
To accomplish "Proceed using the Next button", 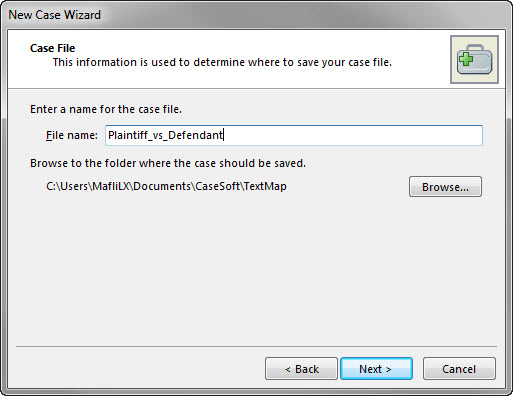I will [x=376, y=369].
